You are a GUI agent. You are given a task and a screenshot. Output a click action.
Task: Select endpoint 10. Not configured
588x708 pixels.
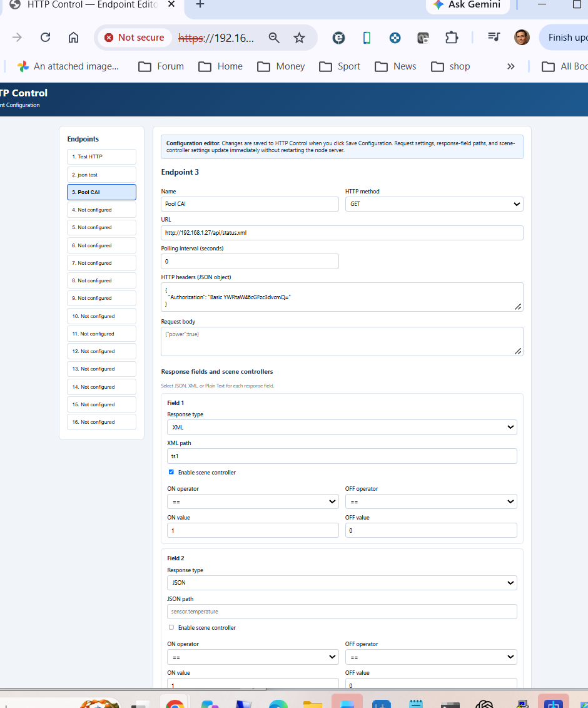(101, 316)
